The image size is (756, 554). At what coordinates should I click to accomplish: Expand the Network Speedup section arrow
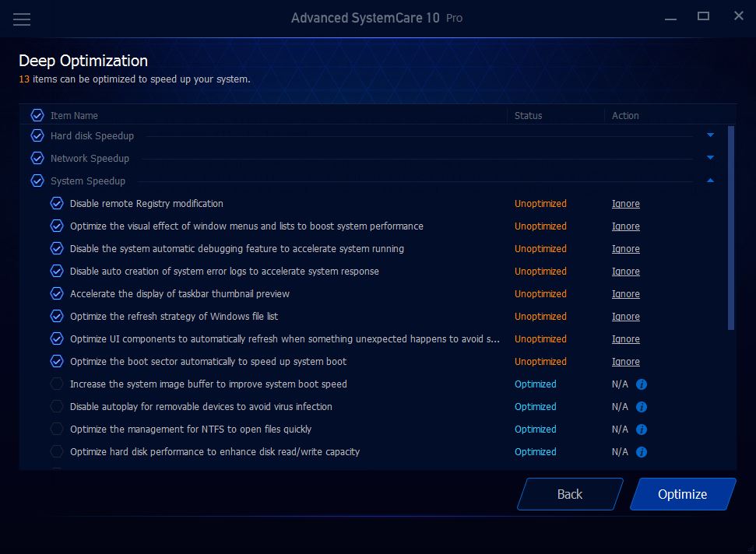coord(710,157)
